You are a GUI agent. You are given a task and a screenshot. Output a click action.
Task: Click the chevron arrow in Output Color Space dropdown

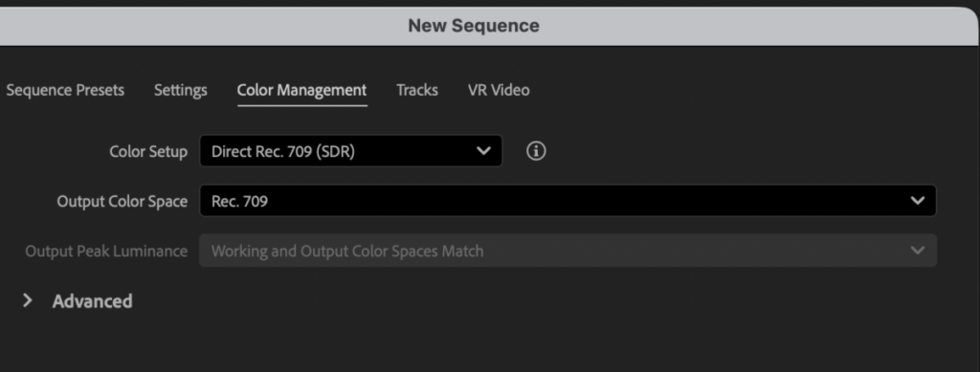[x=917, y=201]
